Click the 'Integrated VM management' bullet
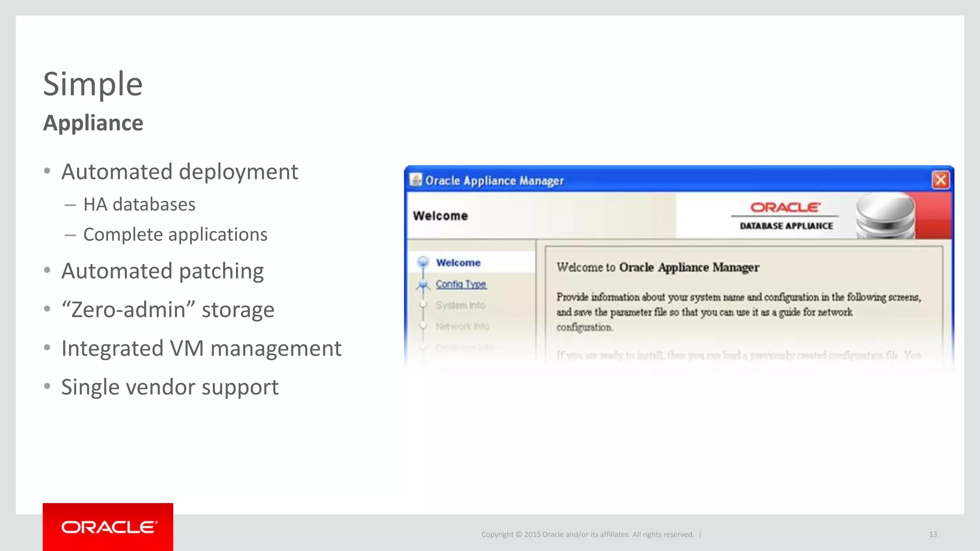This screenshot has height=551, width=980. (x=201, y=348)
